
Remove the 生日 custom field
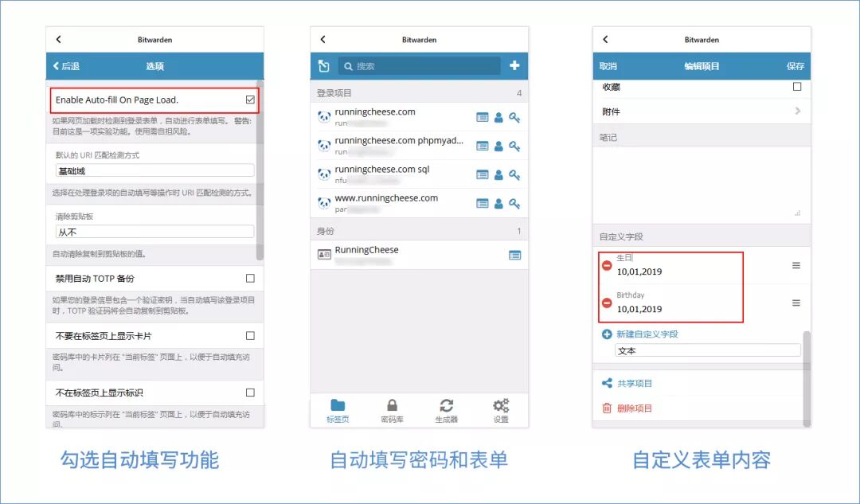pos(607,265)
